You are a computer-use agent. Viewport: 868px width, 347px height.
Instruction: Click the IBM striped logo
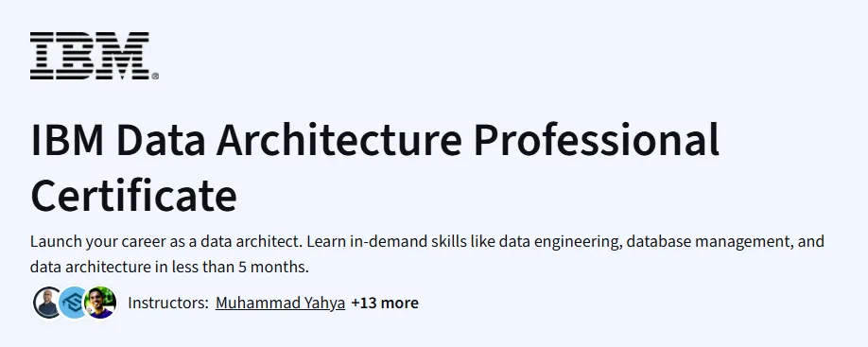(x=90, y=56)
